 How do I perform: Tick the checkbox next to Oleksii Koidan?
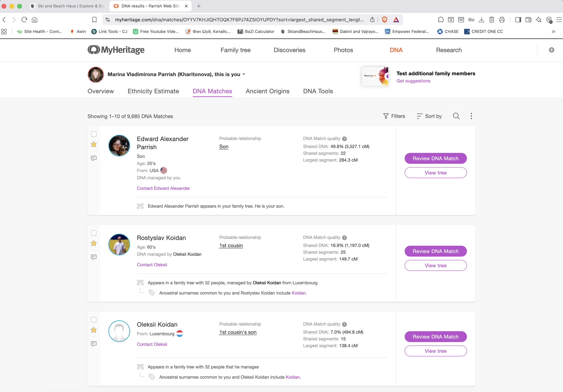tap(94, 320)
